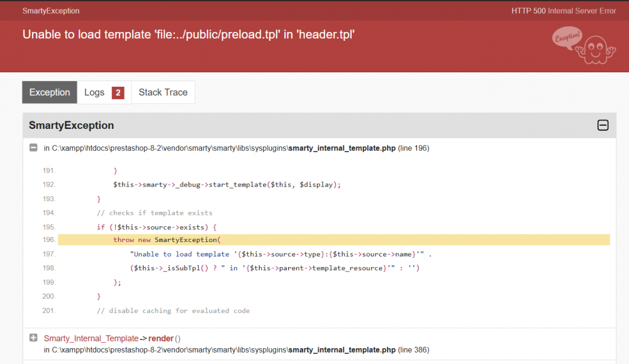Select comment 'disable caching for evaluated code'

coord(174,311)
